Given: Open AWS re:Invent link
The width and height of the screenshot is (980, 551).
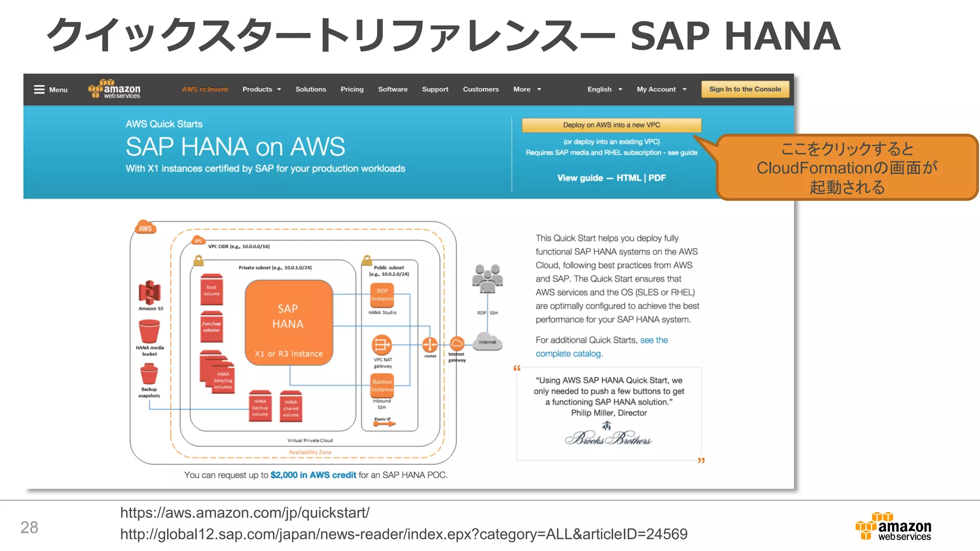Looking at the screenshot, I should (x=205, y=89).
